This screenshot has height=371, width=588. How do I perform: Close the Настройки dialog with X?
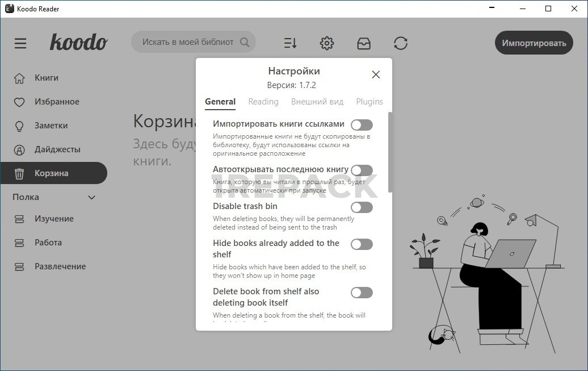pos(376,74)
